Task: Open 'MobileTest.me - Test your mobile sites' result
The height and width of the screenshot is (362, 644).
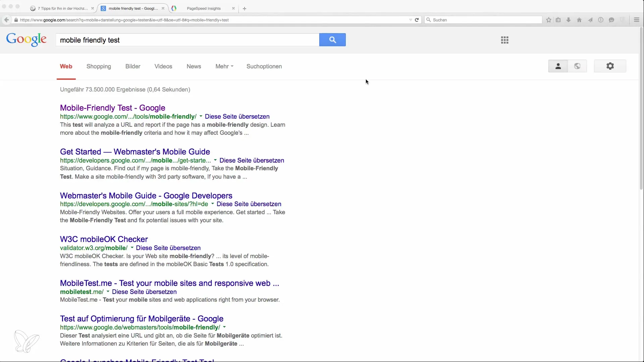Action: 169,283
